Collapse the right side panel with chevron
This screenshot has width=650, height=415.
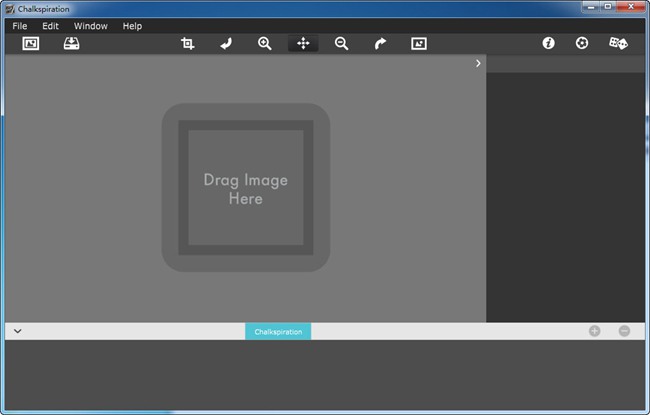tap(478, 63)
